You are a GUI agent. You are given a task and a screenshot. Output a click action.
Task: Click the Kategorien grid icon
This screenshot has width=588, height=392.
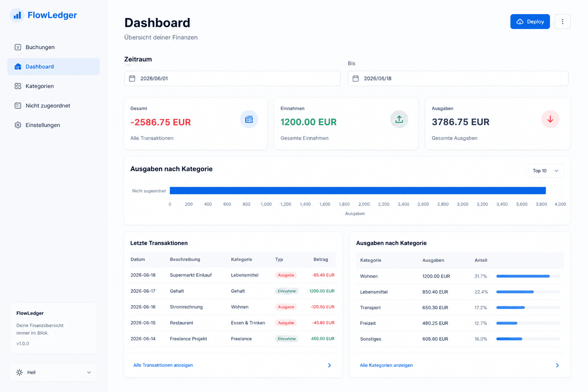coord(18,86)
